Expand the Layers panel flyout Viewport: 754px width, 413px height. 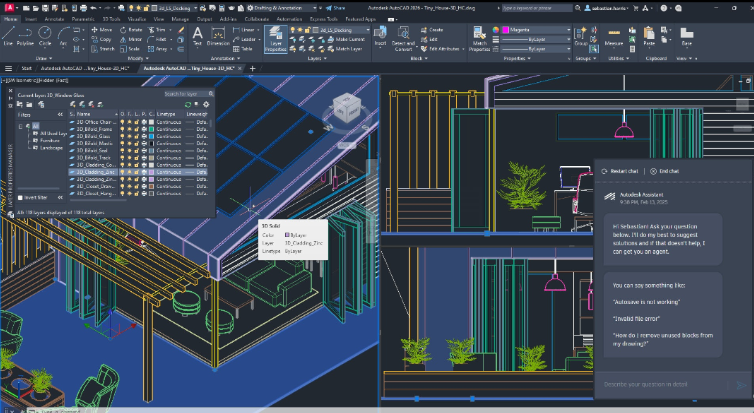[317, 58]
